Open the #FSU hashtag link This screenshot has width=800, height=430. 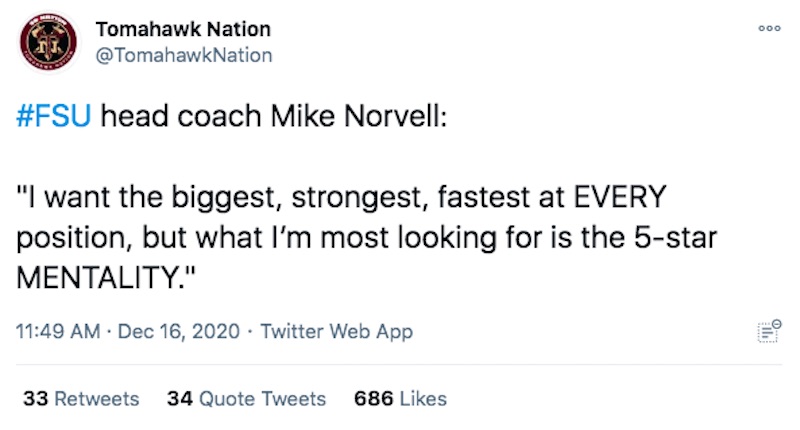tap(54, 116)
